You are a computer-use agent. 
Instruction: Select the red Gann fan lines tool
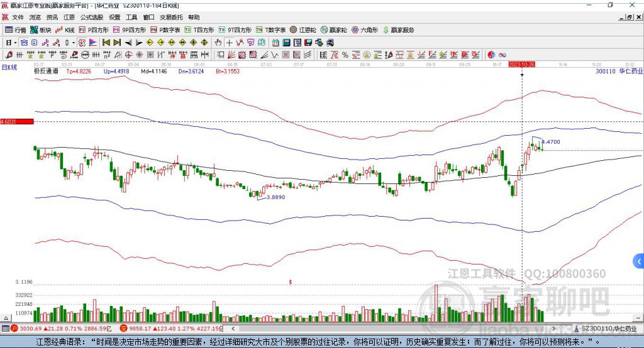point(231,55)
